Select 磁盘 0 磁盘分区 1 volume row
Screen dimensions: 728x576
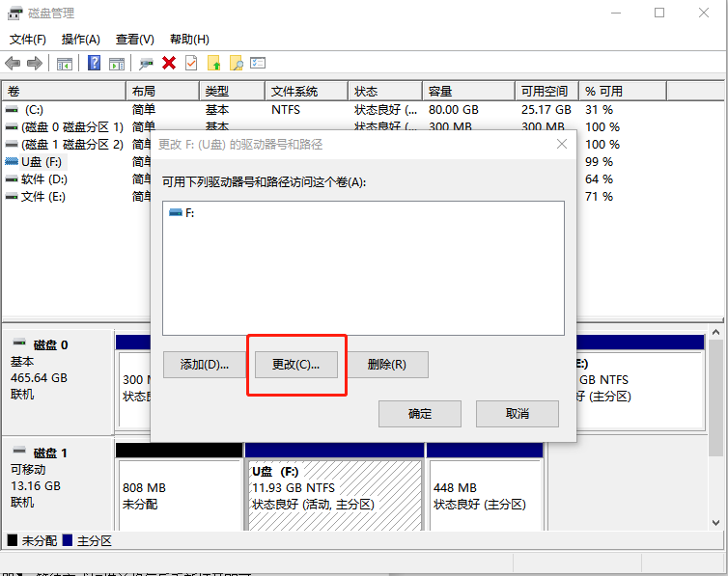(x=72, y=127)
